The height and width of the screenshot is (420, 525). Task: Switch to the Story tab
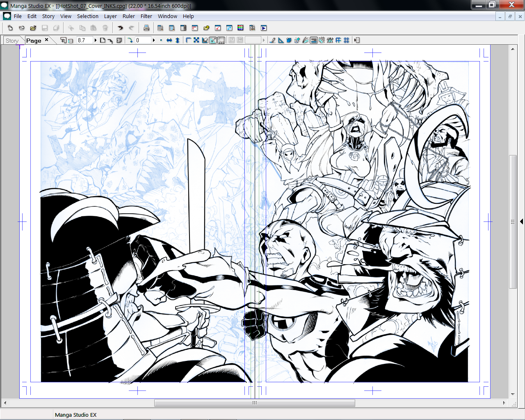click(12, 41)
